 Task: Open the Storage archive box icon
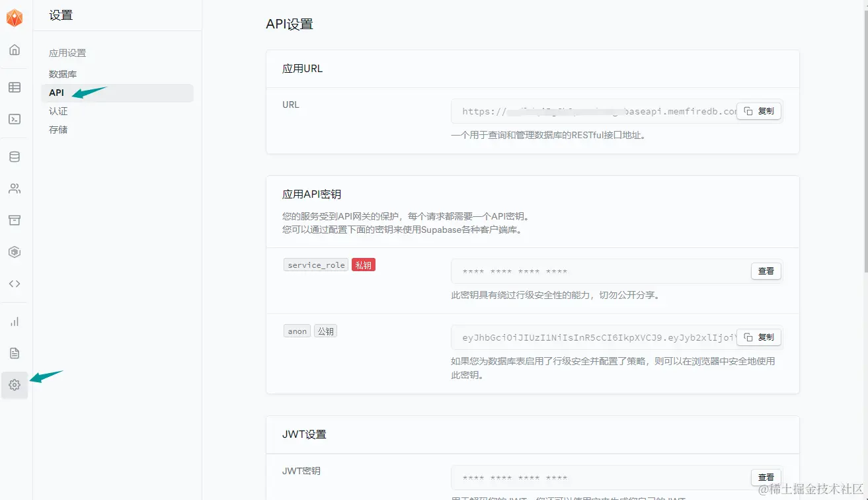[15, 220]
